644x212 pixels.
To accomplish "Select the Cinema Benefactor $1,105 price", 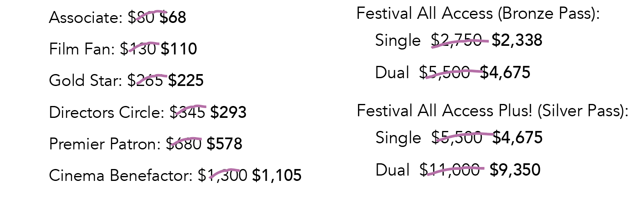I will 277,176.
